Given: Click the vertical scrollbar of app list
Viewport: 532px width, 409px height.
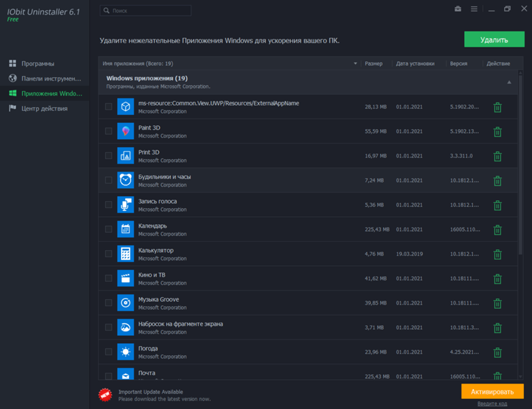Looking at the screenshot, I should point(521,165).
